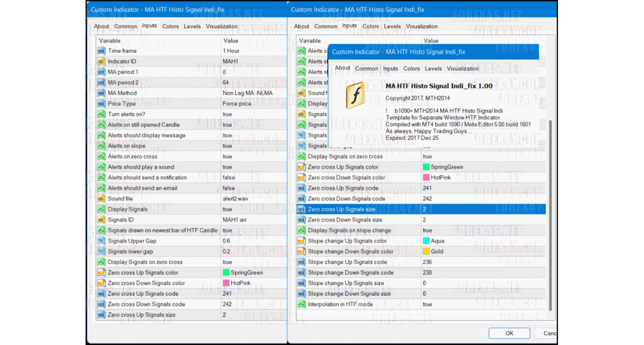
Task: Click the MA Method row icon
Action: click(x=101, y=93)
